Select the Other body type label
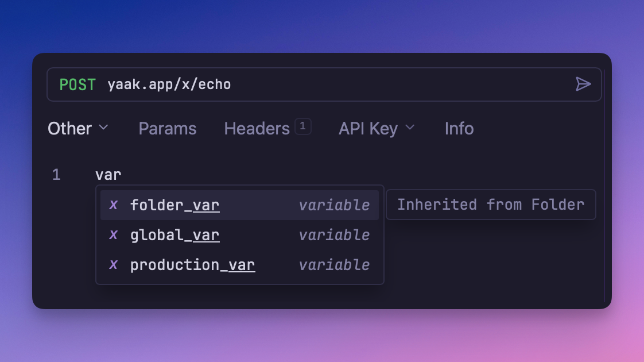This screenshot has width=644, height=362. [69, 129]
